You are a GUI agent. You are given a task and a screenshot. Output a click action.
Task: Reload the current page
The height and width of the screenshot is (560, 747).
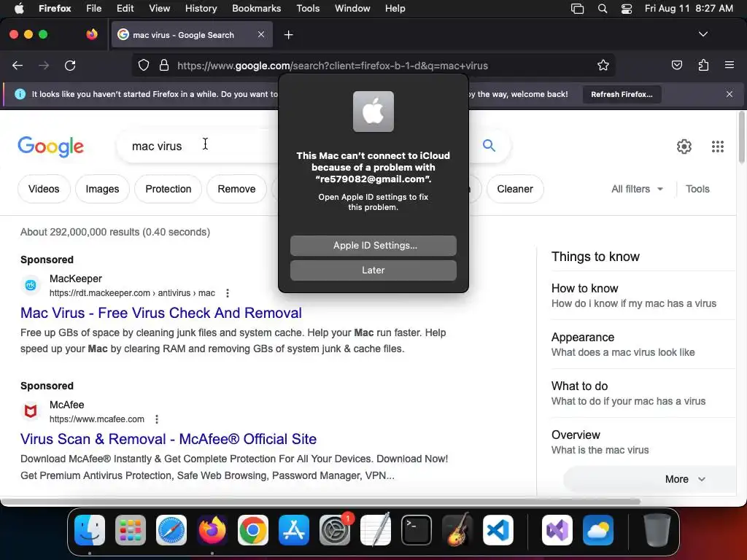[70, 65]
